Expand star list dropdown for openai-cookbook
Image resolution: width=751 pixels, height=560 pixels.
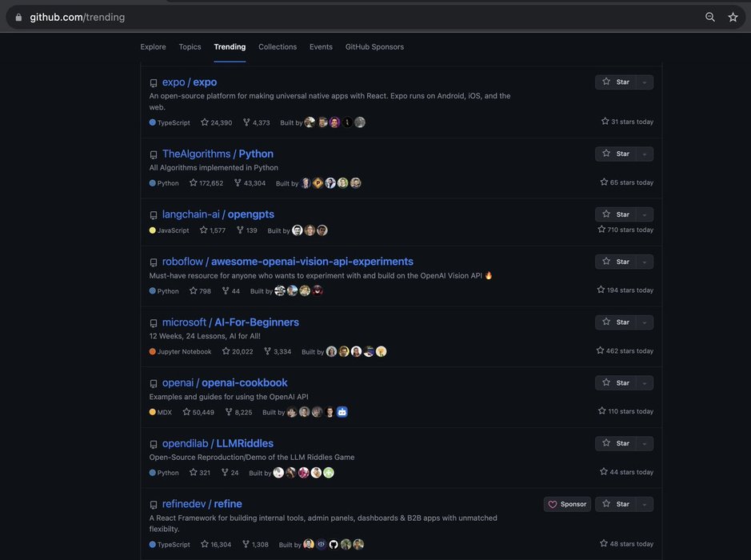coord(645,382)
